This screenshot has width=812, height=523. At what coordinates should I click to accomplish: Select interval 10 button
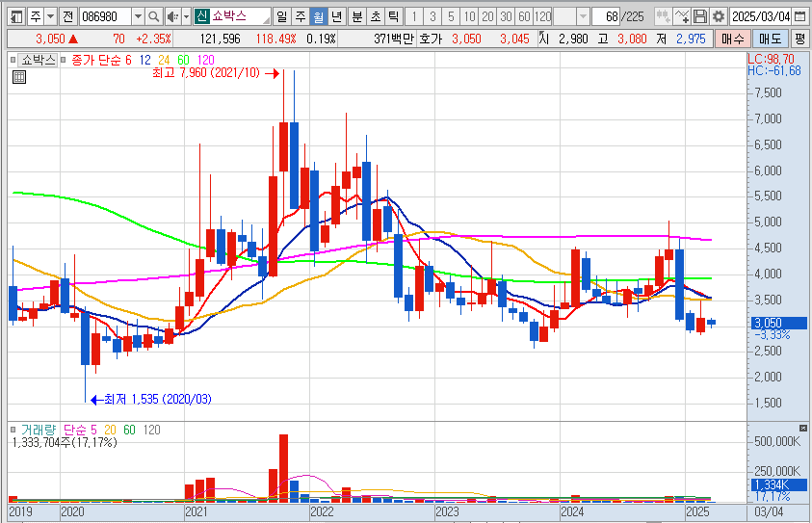point(469,17)
